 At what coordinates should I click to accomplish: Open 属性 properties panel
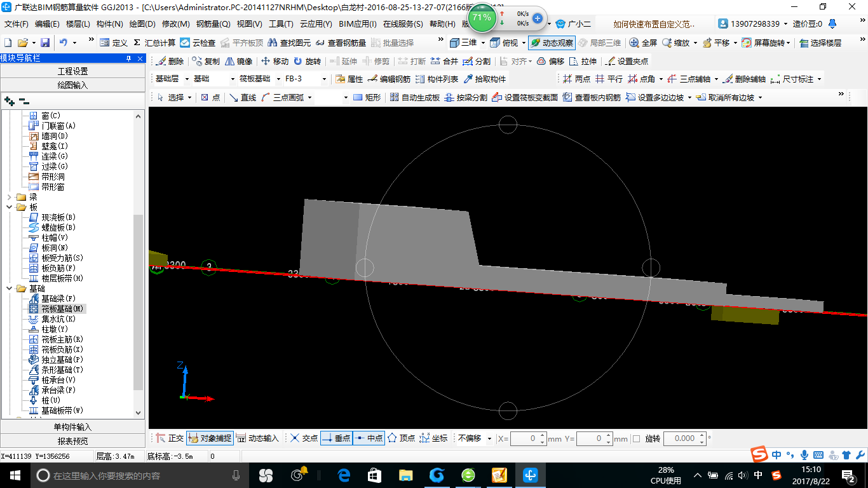(x=349, y=79)
